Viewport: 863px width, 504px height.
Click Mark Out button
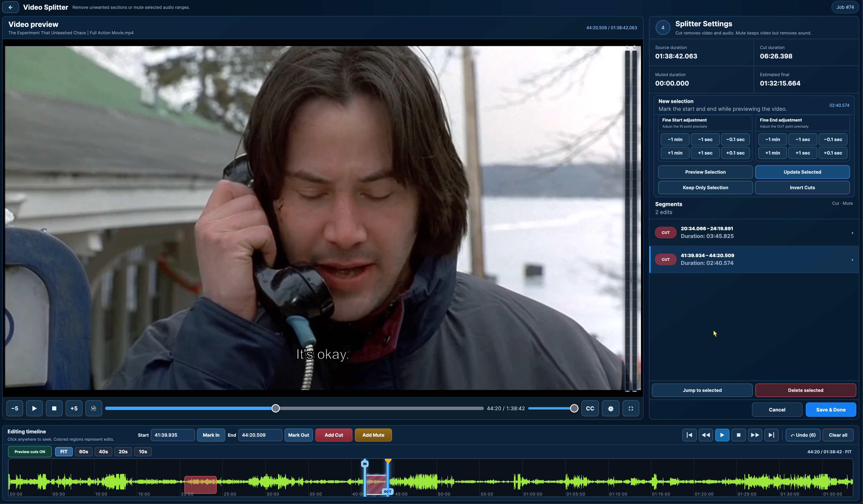(298, 435)
